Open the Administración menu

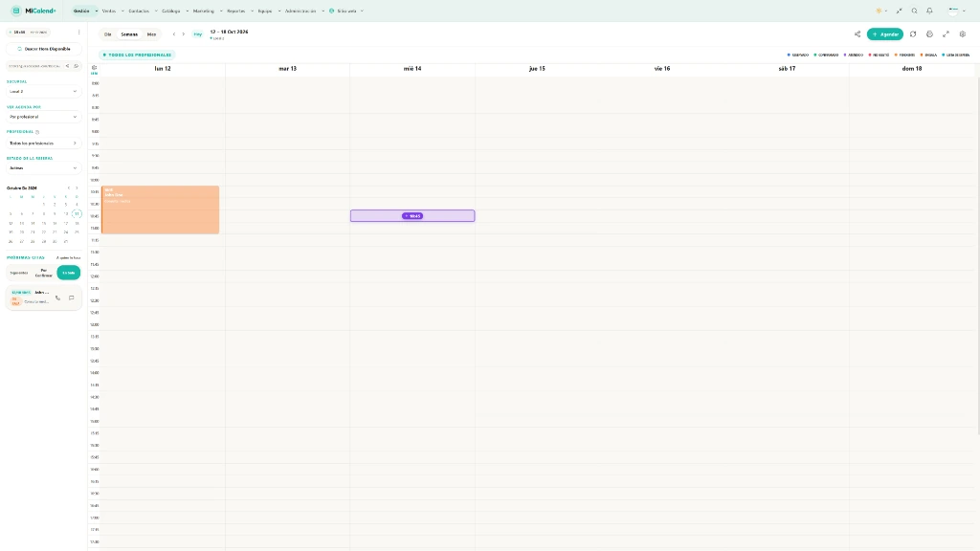pos(304,11)
